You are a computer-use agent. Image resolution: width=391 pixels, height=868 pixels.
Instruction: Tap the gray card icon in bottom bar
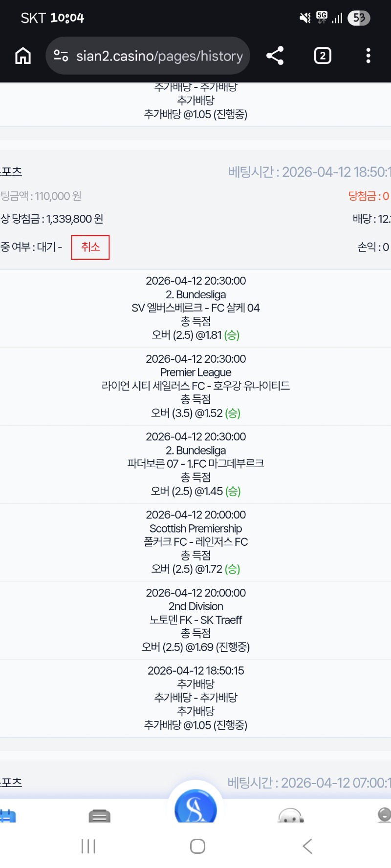(100, 815)
